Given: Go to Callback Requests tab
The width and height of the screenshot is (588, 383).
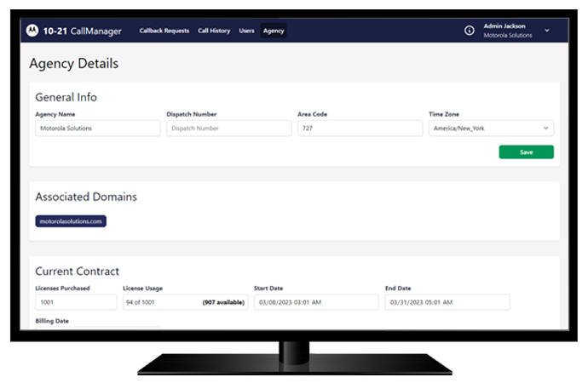Looking at the screenshot, I should point(164,31).
